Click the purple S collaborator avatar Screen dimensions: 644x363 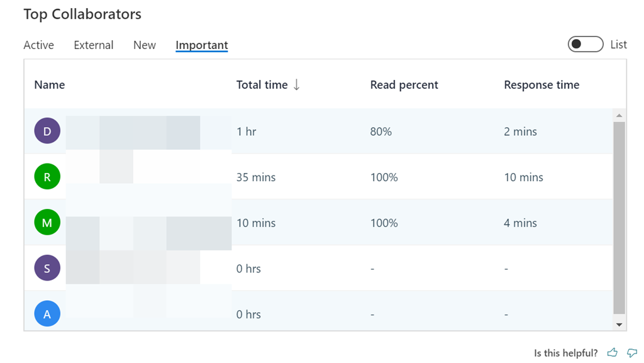pos(47,269)
